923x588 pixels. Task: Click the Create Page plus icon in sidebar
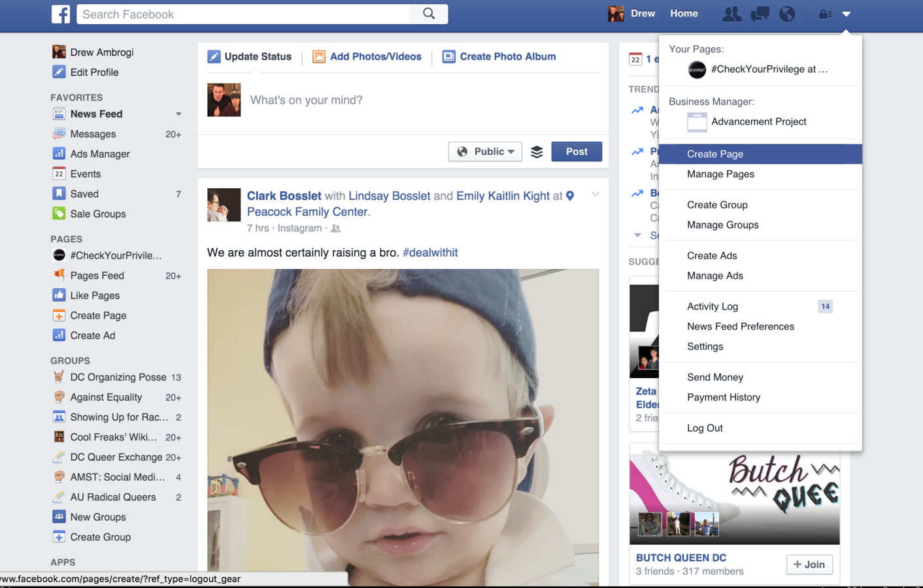click(59, 316)
